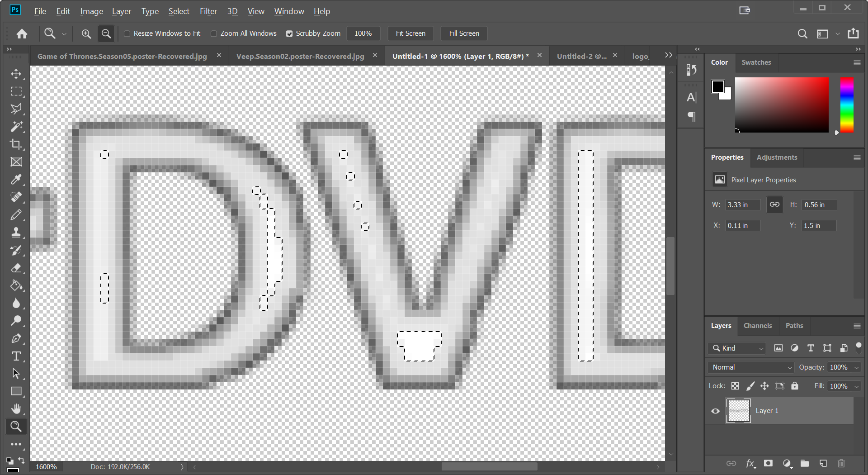Screen dimensions: 868x475
Task: Switch to the Channels tab
Action: 757,326
